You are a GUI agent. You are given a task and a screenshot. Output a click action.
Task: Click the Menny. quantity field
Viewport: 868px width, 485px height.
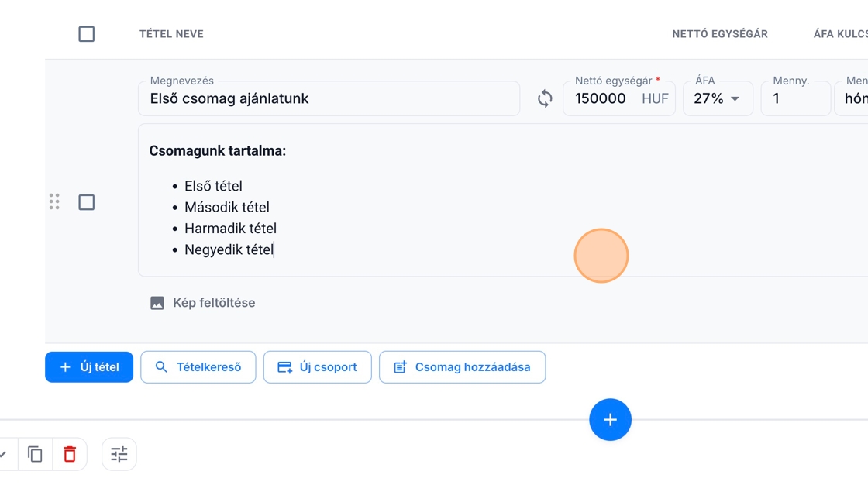tap(794, 99)
